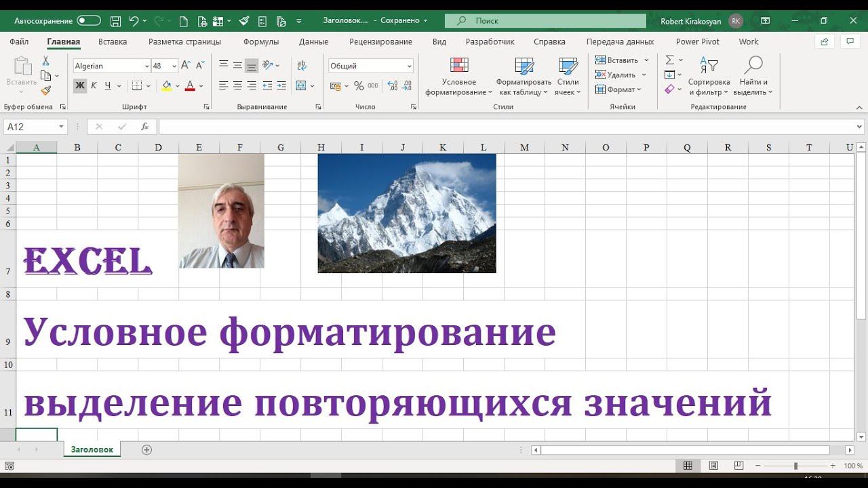This screenshot has height=488, width=868.
Task: Decrease font size with the smaller A icon
Action: (x=199, y=66)
